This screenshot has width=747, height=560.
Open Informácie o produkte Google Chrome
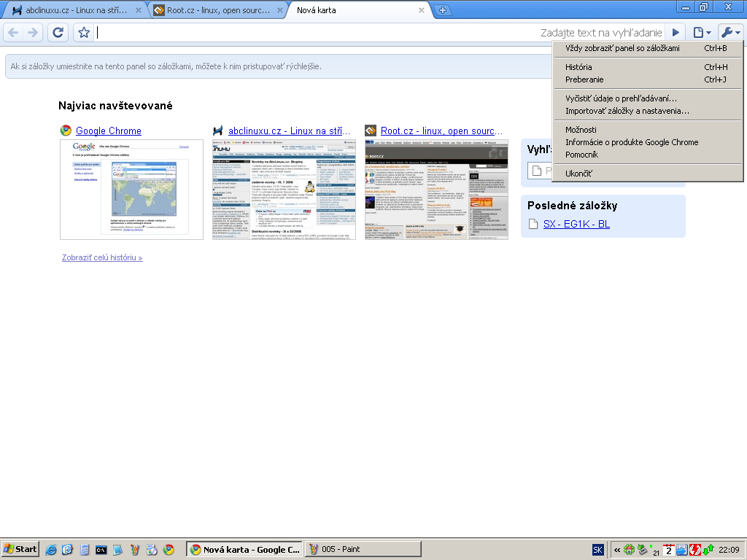point(648,142)
